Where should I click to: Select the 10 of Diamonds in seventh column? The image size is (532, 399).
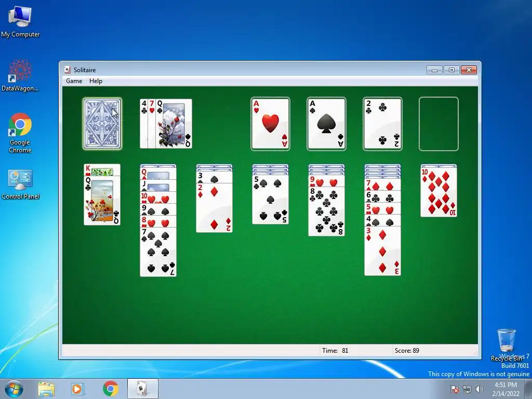tap(438, 192)
